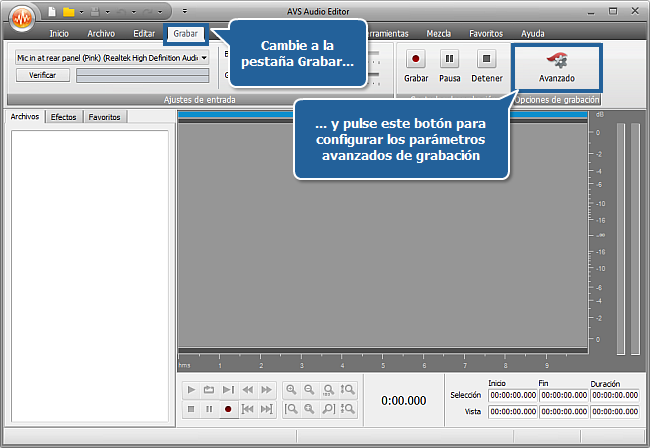Open the customize quick access toolbar menu

pos(185,11)
